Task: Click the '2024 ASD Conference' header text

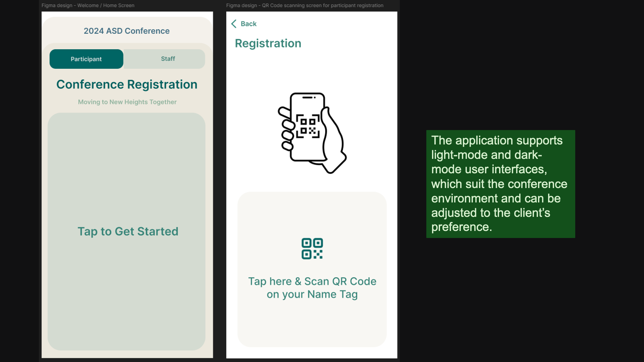Action: pyautogui.click(x=126, y=31)
